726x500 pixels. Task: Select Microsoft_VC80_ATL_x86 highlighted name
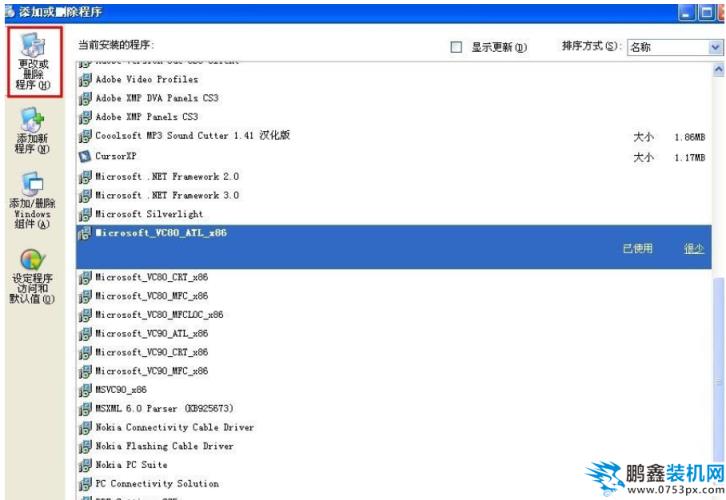(x=161, y=233)
